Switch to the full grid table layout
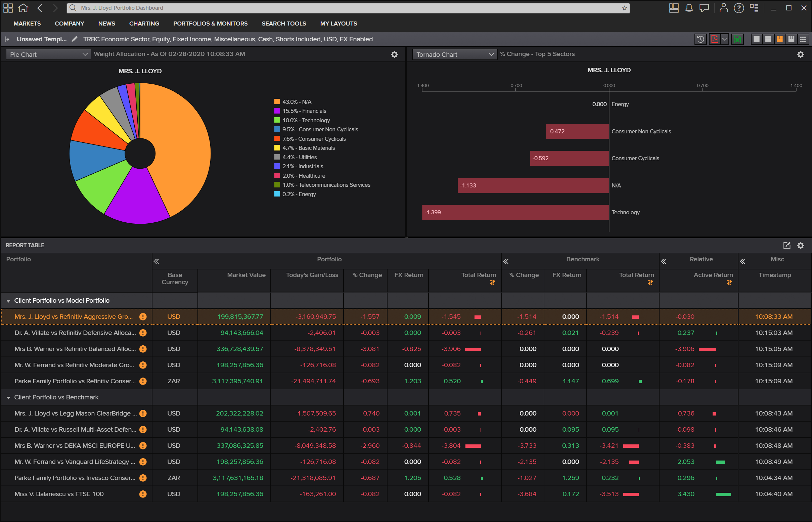Screen dimensions: 812x522 (803, 39)
